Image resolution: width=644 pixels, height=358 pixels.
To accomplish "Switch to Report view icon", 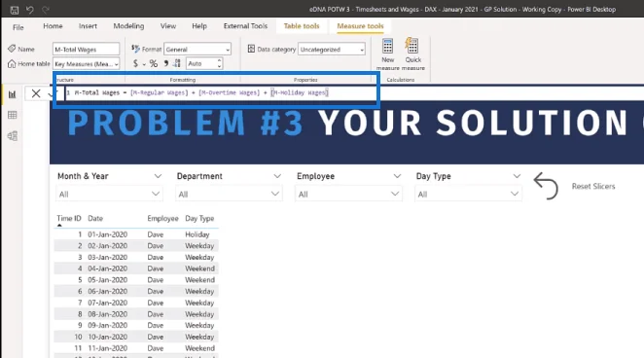I will 13,94.
